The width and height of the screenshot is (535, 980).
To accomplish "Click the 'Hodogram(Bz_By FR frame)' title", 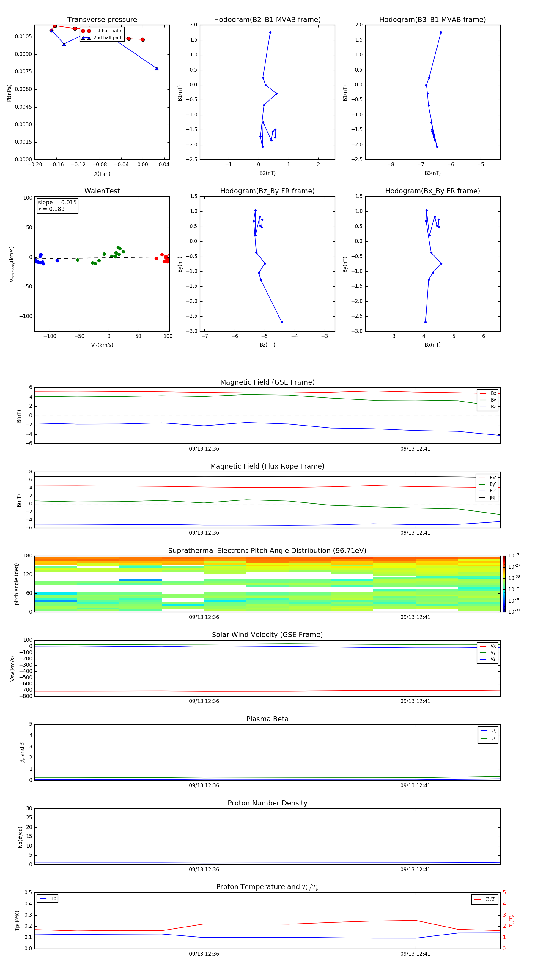I will click(x=267, y=191).
